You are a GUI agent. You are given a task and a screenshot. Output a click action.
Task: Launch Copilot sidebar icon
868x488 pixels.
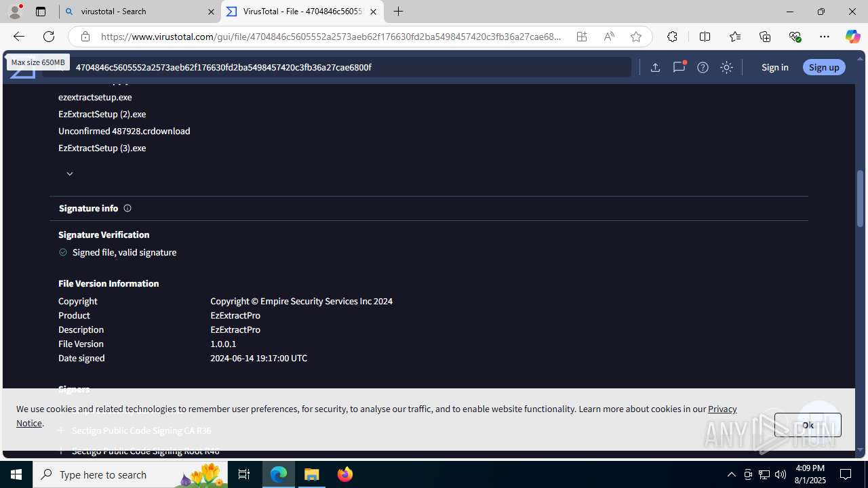tap(852, 37)
